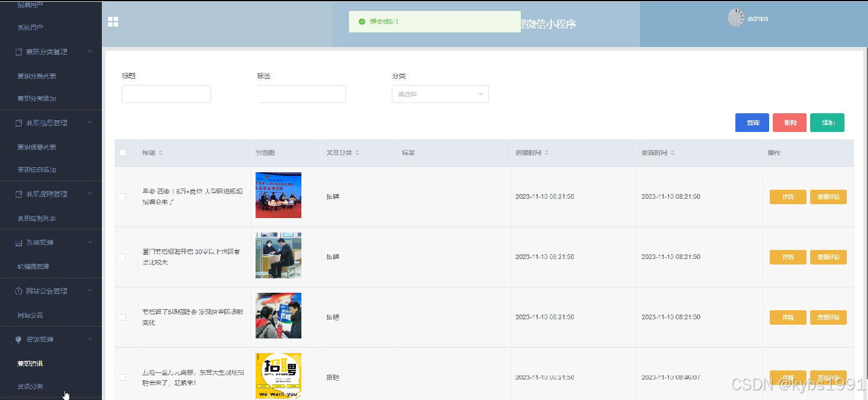The image size is (868, 400).
Task: Collapse the 兼职分类管理 section chevron
Action: (x=90, y=52)
